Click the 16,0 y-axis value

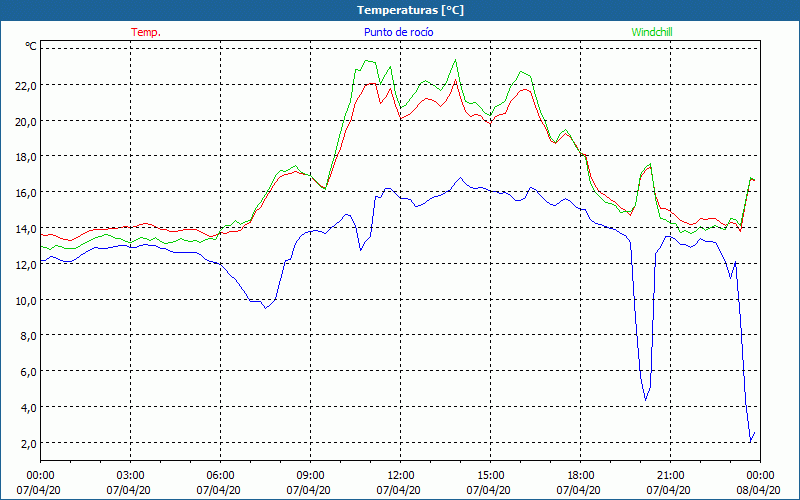(x=27, y=193)
